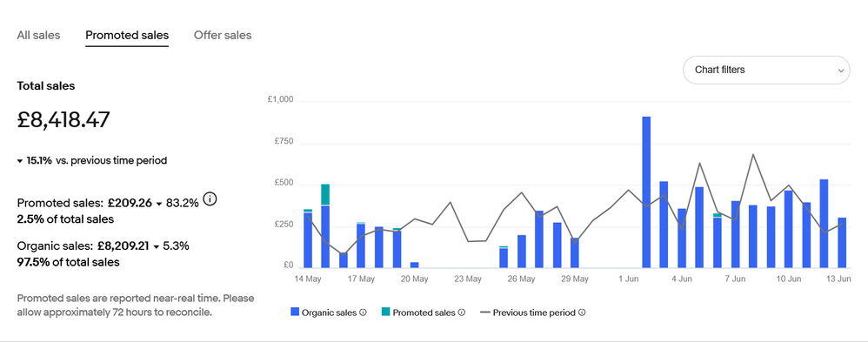Click the 14 May bar in the chart
The image size is (868, 343).
(x=308, y=239)
